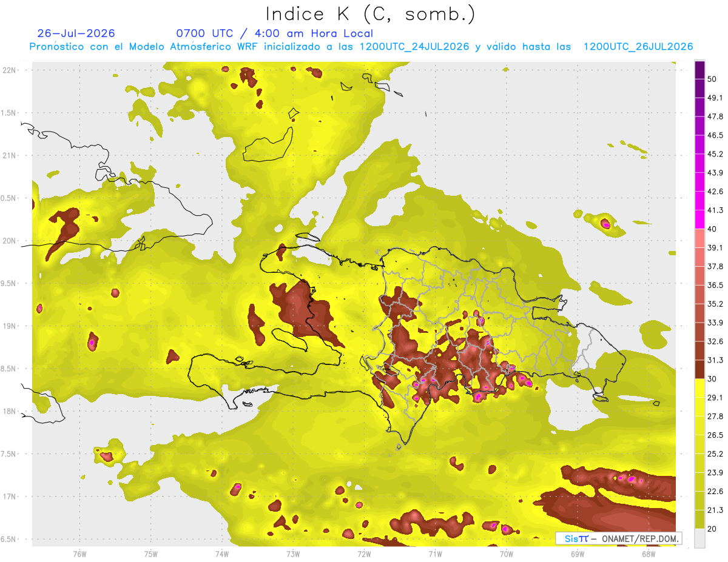This screenshot has height=562, width=728.
Task: Click the '22N' latitude label
Action: [10, 70]
